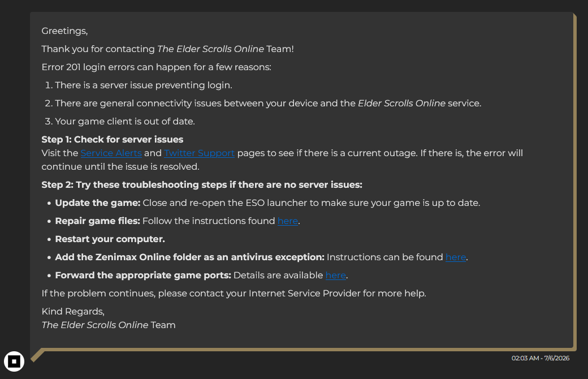Image resolution: width=588 pixels, height=379 pixels.
Task: Click the 'Forward the appropriate game ports:' label
Action: coord(143,275)
